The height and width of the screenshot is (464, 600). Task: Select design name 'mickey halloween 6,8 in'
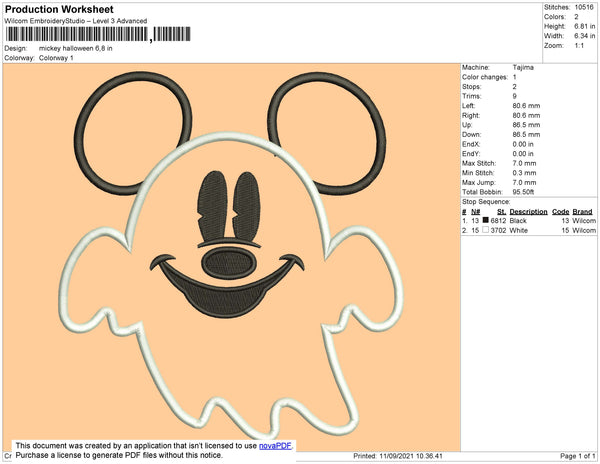tap(76, 49)
